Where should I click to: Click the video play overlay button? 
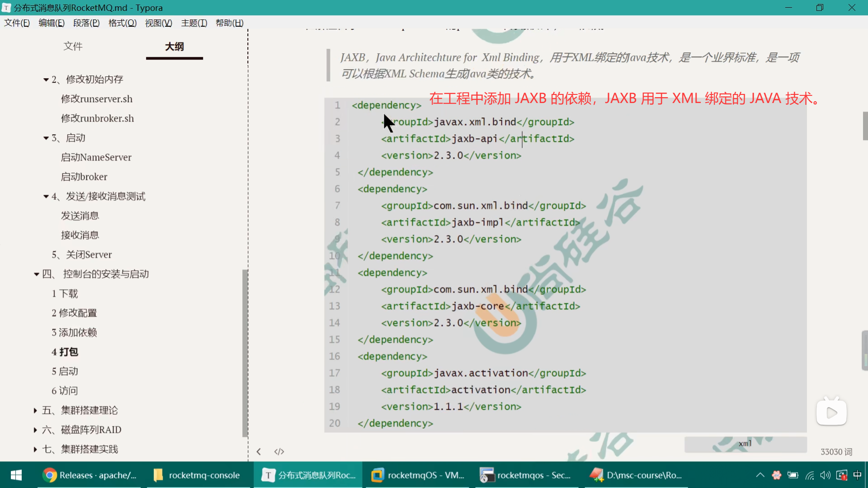831,413
